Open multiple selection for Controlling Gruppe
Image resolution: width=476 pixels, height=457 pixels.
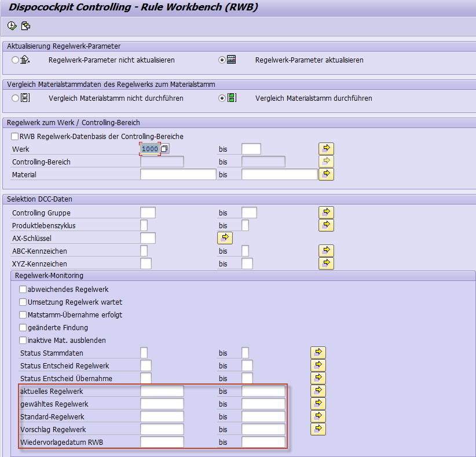pos(326,213)
